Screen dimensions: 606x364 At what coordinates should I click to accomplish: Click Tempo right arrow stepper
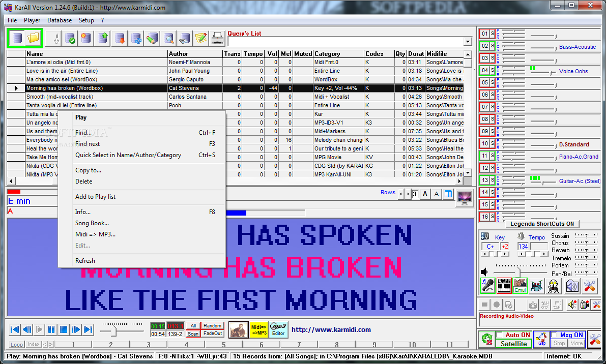[x=544, y=254]
